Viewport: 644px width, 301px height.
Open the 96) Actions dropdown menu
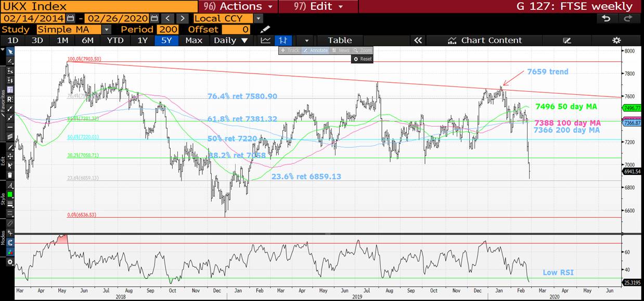coord(239,6)
